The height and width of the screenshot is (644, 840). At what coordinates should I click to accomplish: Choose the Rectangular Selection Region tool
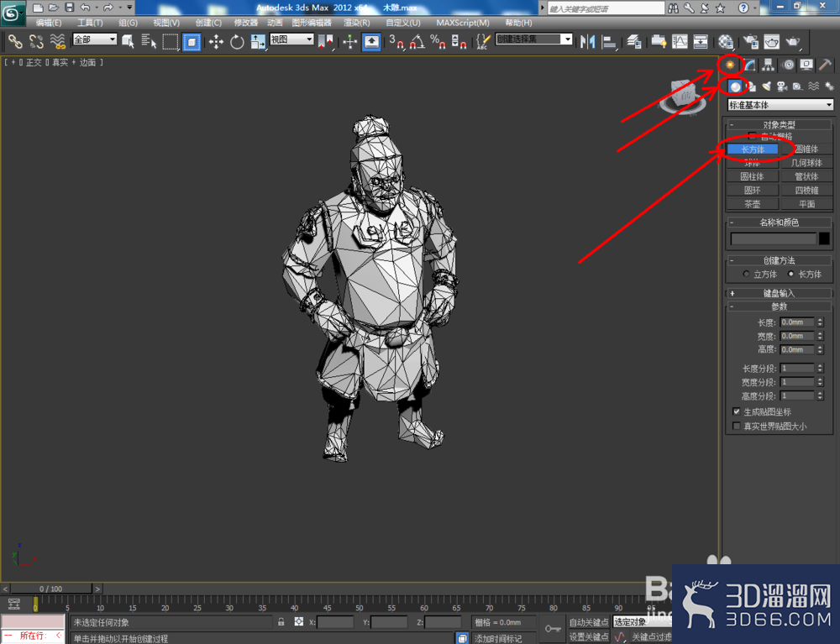coord(171,41)
